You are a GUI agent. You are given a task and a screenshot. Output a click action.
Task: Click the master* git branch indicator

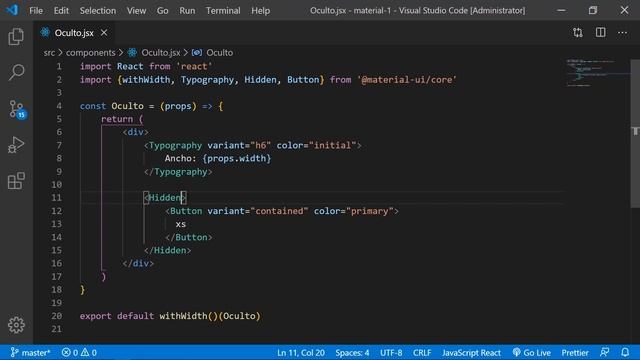30,352
